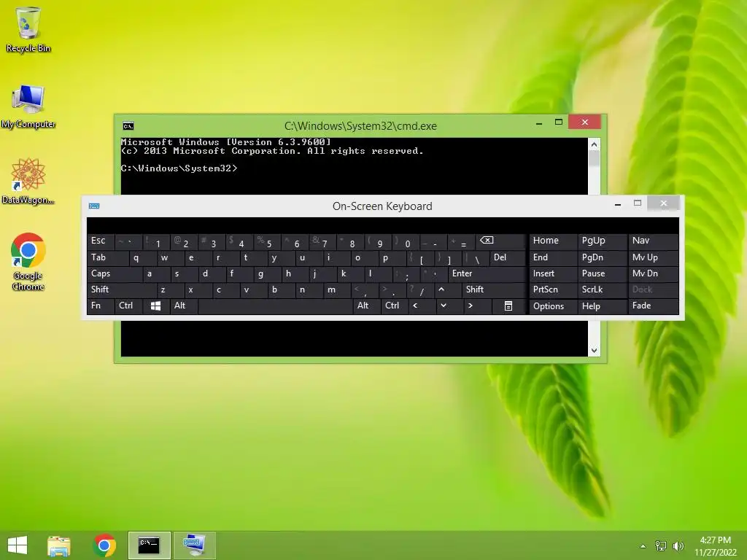Switch to the cmd.exe taskbar button
747x560 pixels.
pos(149,545)
